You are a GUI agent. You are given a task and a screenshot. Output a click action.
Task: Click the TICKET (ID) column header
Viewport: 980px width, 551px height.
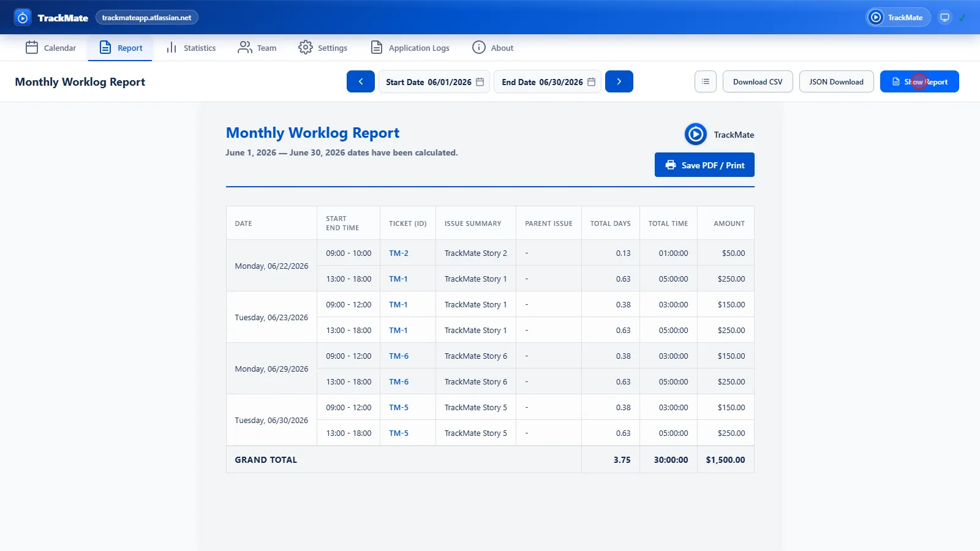(408, 223)
